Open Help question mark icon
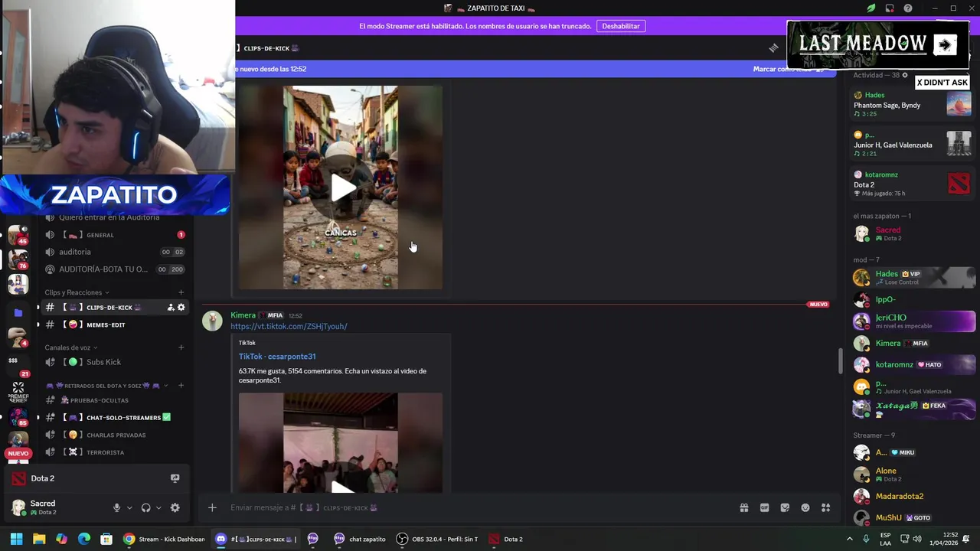This screenshot has width=980, height=551. 908,8
